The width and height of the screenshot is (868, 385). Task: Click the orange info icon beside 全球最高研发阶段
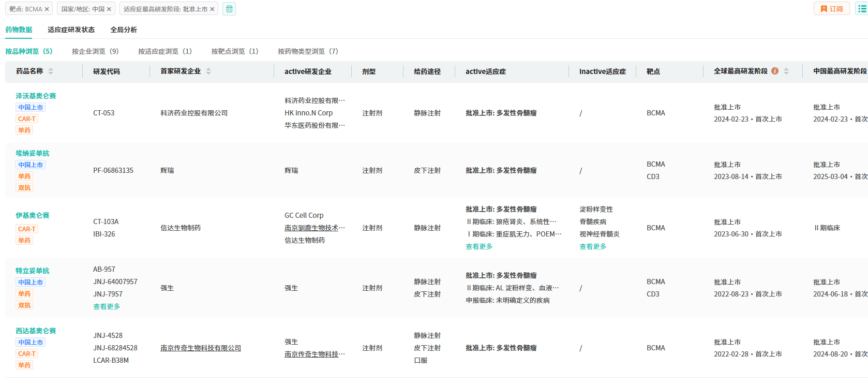pyautogui.click(x=775, y=71)
